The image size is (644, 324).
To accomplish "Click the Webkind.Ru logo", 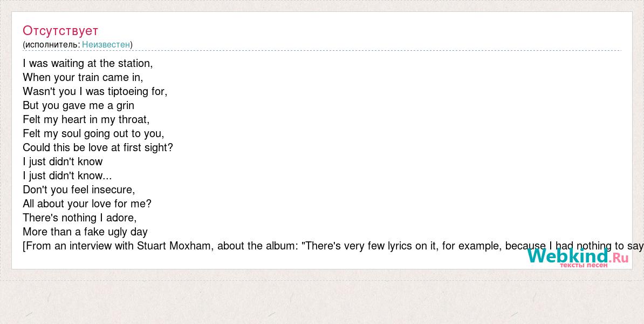I will tap(578, 257).
